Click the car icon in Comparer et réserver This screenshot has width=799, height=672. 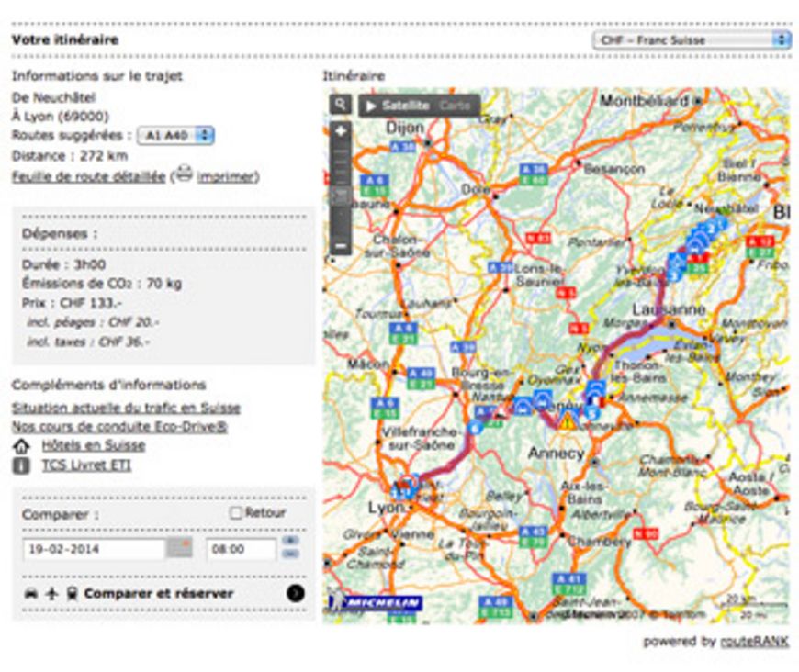tap(31, 594)
